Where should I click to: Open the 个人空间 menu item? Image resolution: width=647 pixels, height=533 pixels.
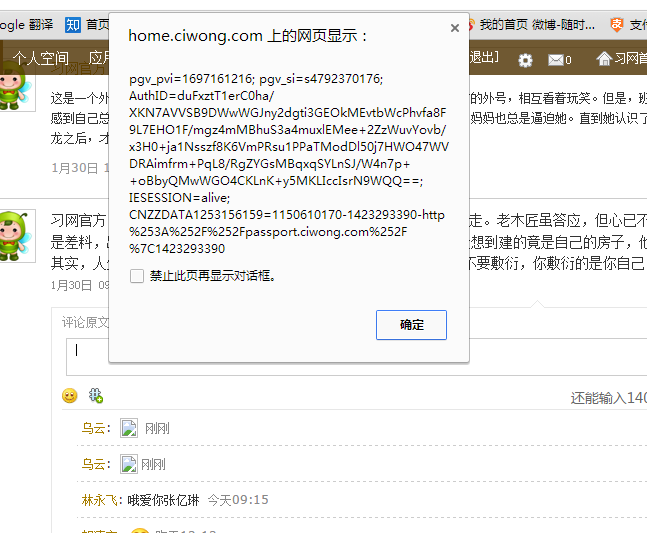pos(40,58)
